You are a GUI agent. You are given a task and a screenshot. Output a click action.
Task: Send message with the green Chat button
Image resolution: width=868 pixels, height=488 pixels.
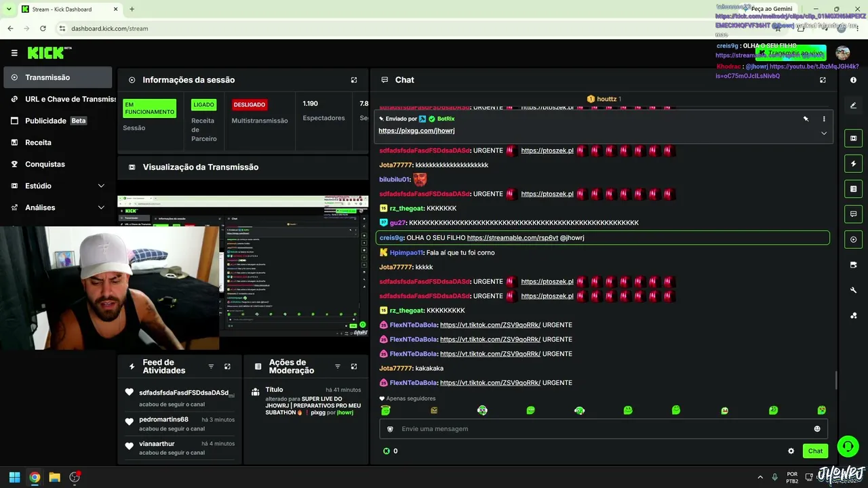[815, 451]
